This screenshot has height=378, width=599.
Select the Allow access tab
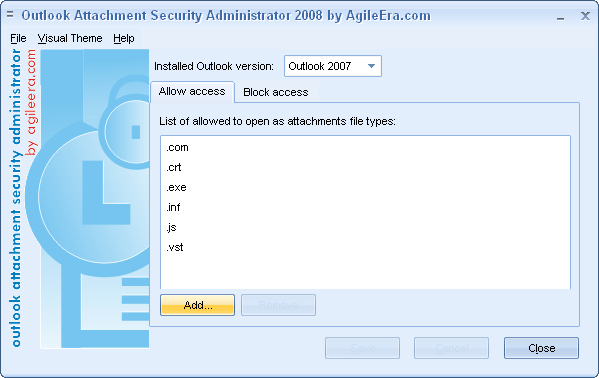click(x=192, y=92)
